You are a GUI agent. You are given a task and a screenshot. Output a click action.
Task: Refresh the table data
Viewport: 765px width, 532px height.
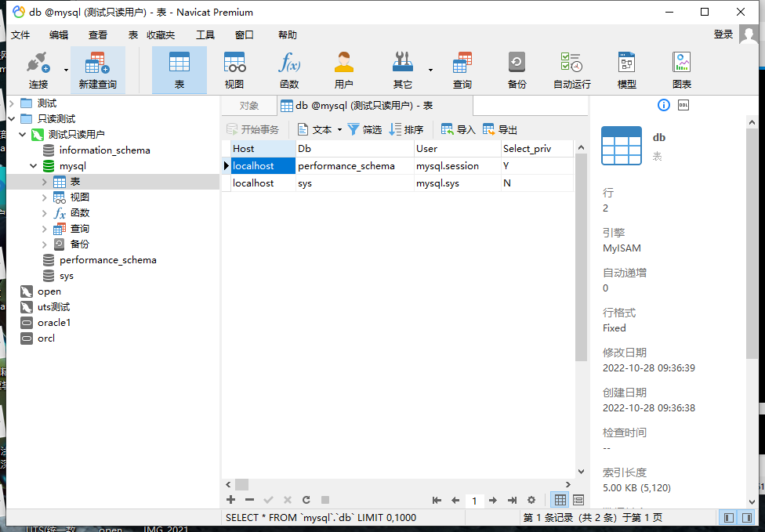(306, 500)
